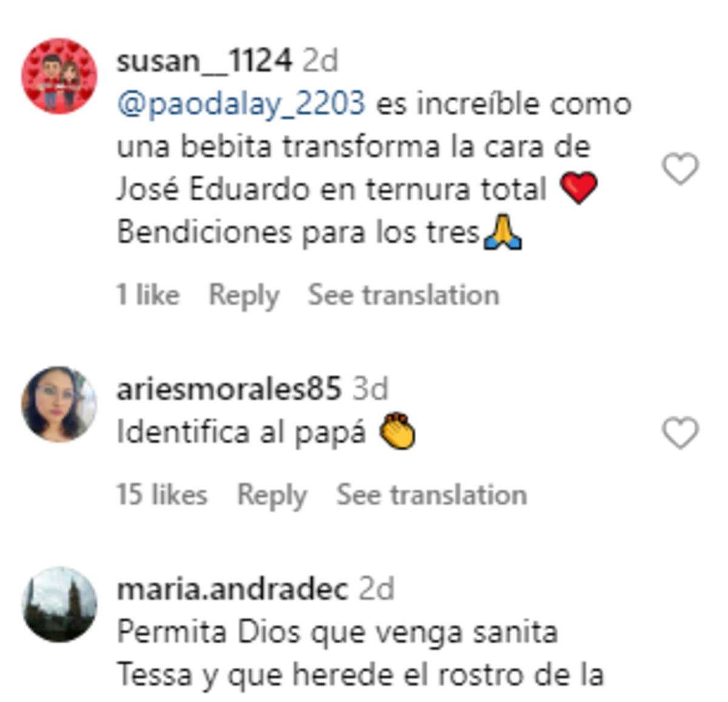View who gave the 1 like
This screenshot has height=702, width=728.
coord(148,295)
